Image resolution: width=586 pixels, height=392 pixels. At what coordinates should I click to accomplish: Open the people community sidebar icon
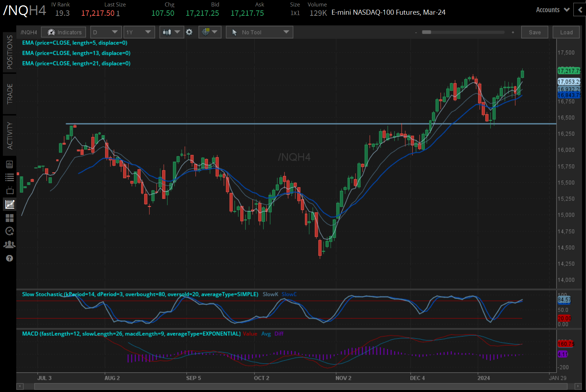(x=10, y=245)
